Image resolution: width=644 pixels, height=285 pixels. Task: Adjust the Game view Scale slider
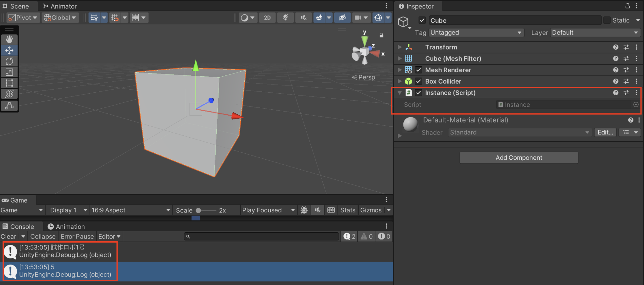[x=206, y=211]
